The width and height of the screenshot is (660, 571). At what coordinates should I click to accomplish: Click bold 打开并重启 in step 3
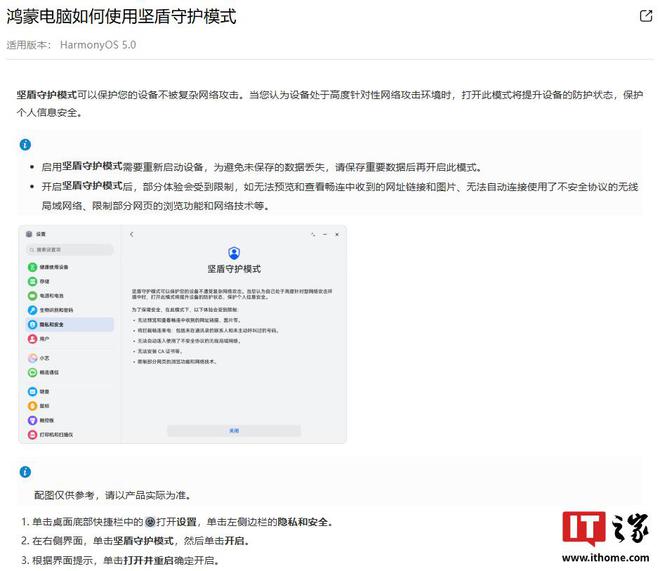coord(148,560)
